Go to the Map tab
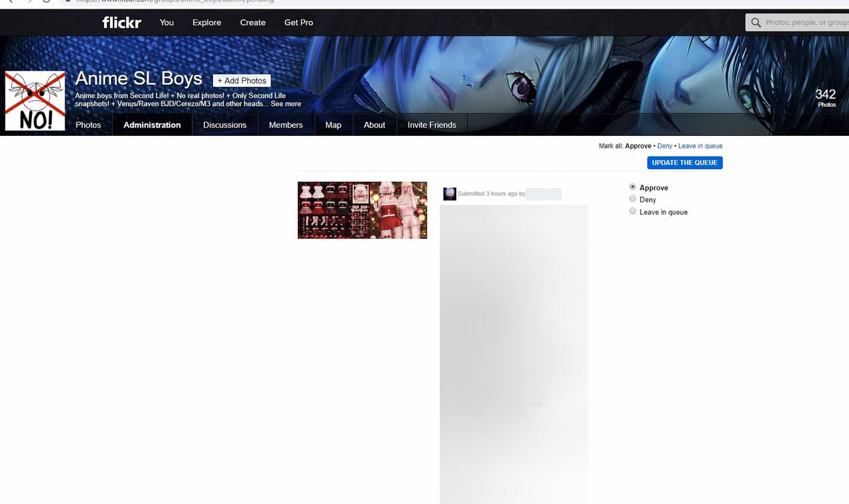This screenshot has height=504, width=849. click(x=333, y=125)
